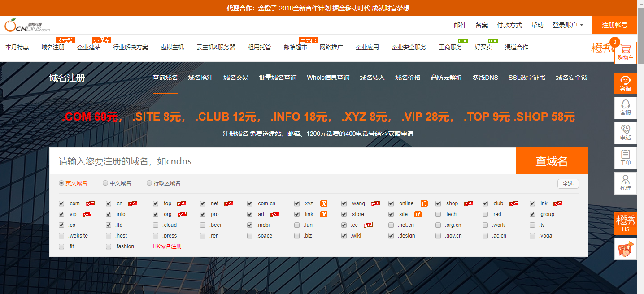Check the .tech checkbox
Viewport: 644px width, 294px height.
438,214
